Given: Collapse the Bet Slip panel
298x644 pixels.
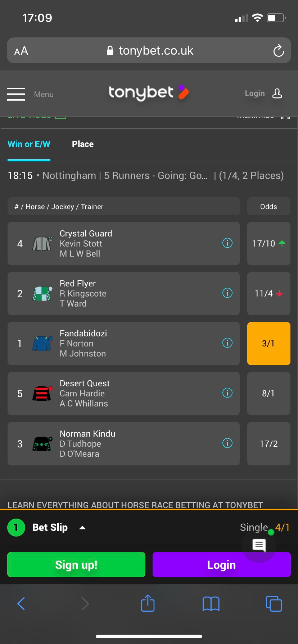Looking at the screenshot, I should (82, 527).
